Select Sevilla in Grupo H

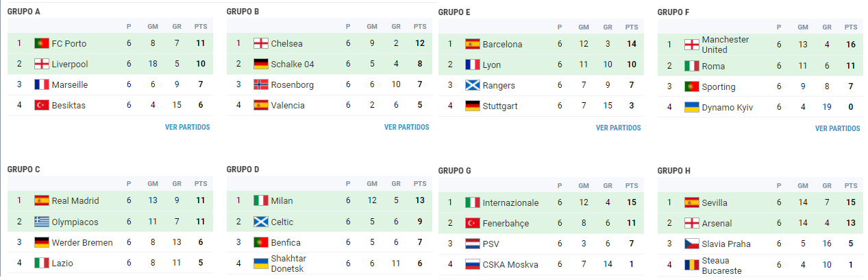tap(715, 203)
